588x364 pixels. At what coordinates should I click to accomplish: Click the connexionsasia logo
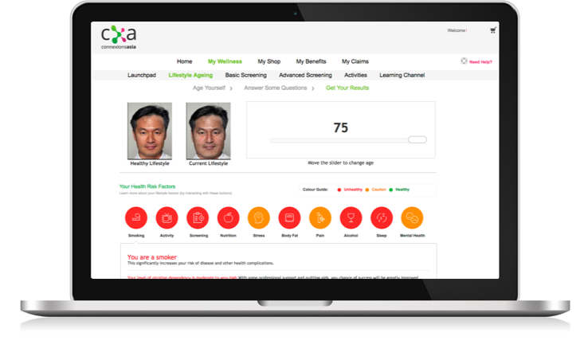coord(119,37)
